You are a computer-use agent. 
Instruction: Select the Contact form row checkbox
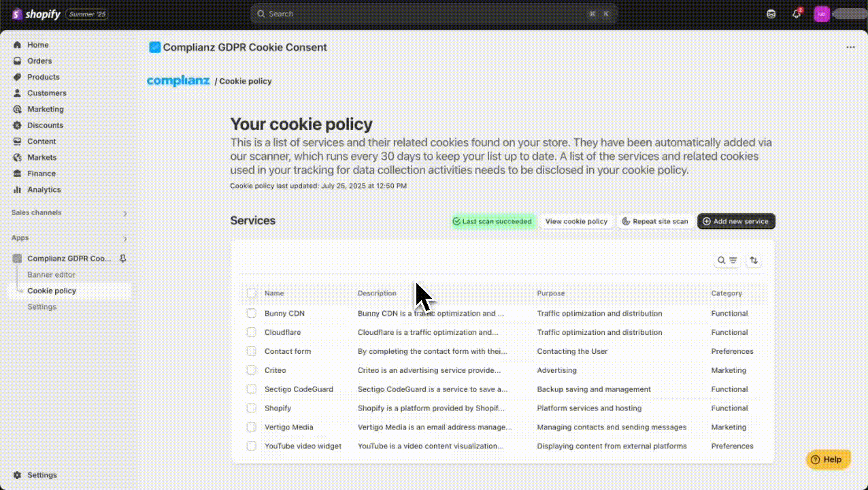[x=252, y=352]
